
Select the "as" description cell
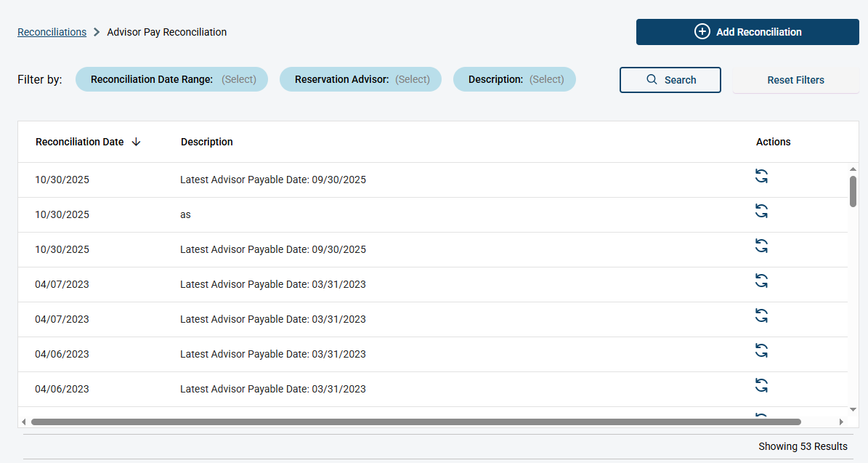pyautogui.click(x=185, y=214)
